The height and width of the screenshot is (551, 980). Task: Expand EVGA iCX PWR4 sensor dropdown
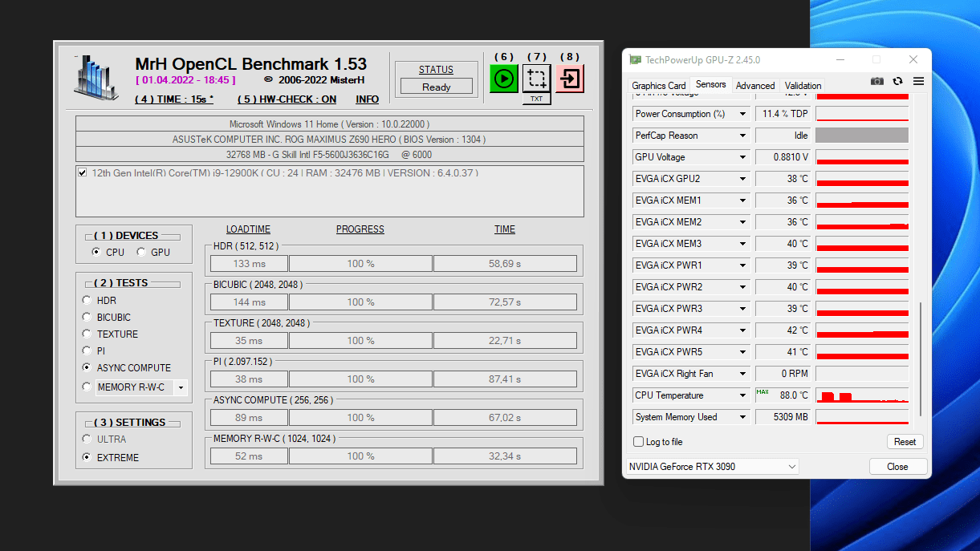pyautogui.click(x=743, y=330)
